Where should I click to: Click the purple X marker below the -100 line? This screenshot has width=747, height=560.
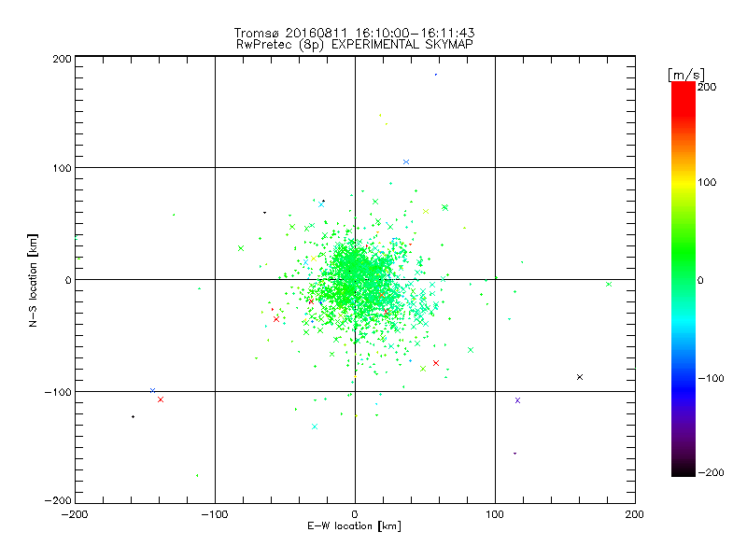(518, 400)
